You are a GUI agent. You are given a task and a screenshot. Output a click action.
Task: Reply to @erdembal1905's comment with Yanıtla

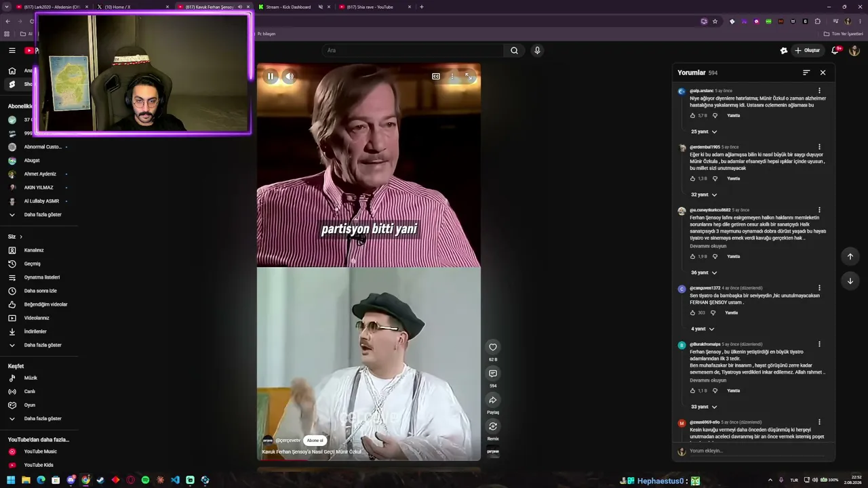pos(734,179)
